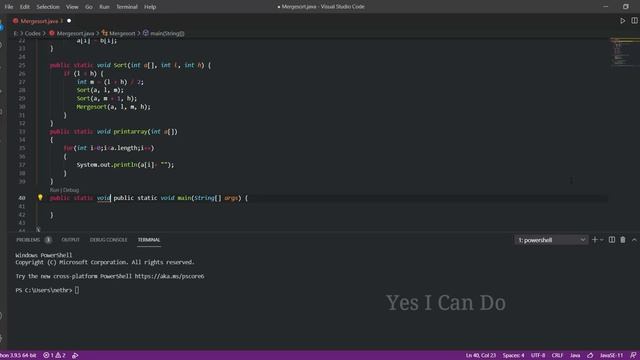Switch to the Problems panel tab
The width and height of the screenshot is (640, 360).
tap(28, 240)
